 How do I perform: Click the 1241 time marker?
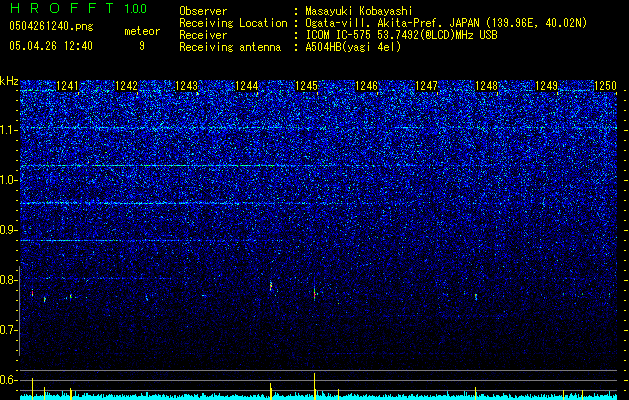tap(67, 85)
